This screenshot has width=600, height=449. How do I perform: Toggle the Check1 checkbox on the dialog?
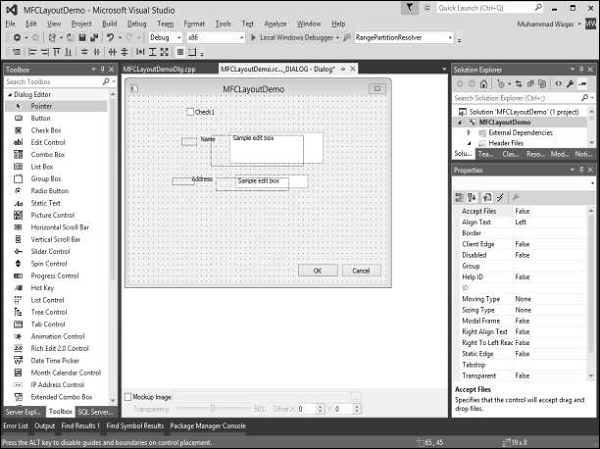pyautogui.click(x=191, y=112)
